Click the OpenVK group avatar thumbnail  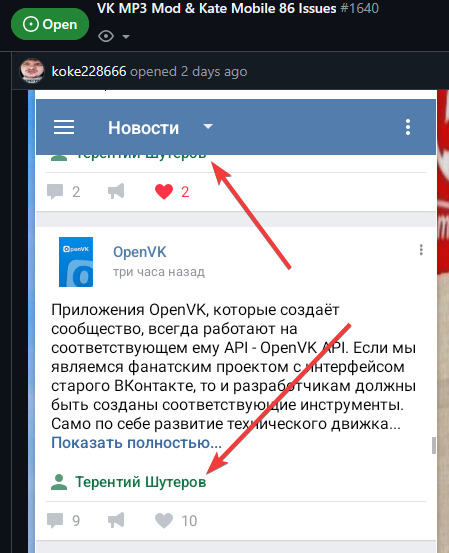(x=76, y=262)
